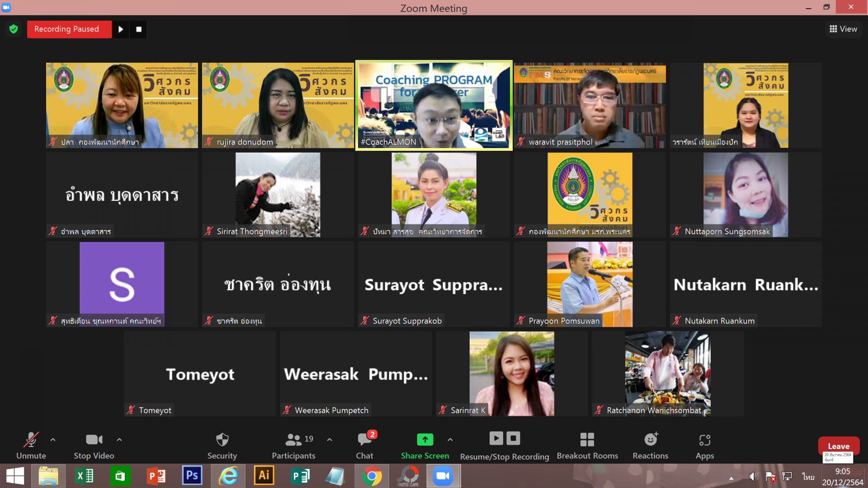Resume recording with play button in toolbar
868x488 pixels.
click(496, 438)
